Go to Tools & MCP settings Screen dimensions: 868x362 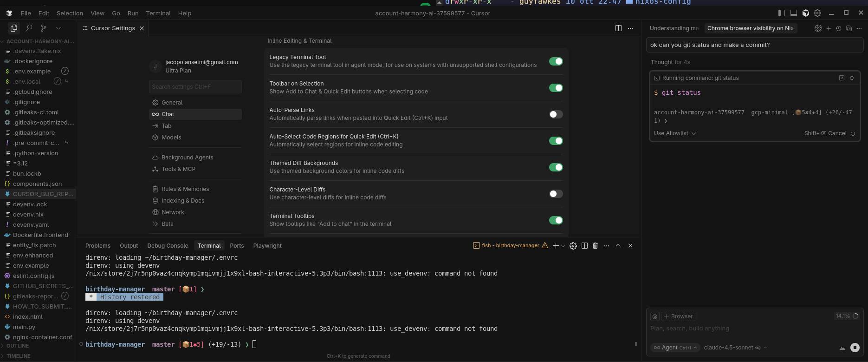(x=195, y=169)
